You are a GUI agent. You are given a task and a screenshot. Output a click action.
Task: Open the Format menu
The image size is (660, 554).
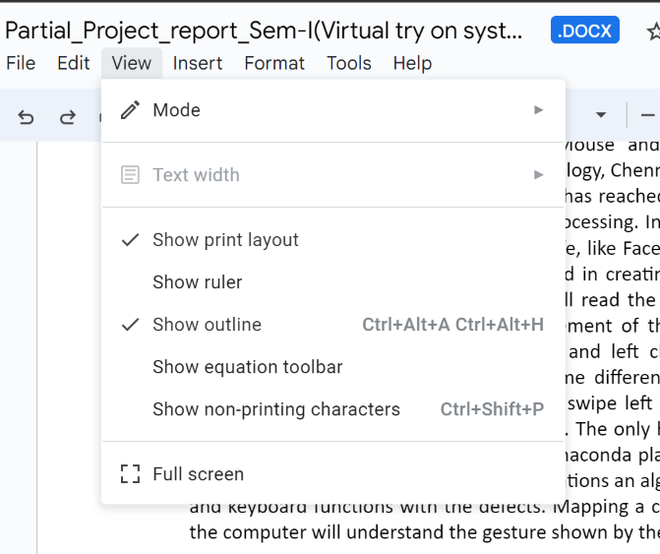[x=274, y=64]
